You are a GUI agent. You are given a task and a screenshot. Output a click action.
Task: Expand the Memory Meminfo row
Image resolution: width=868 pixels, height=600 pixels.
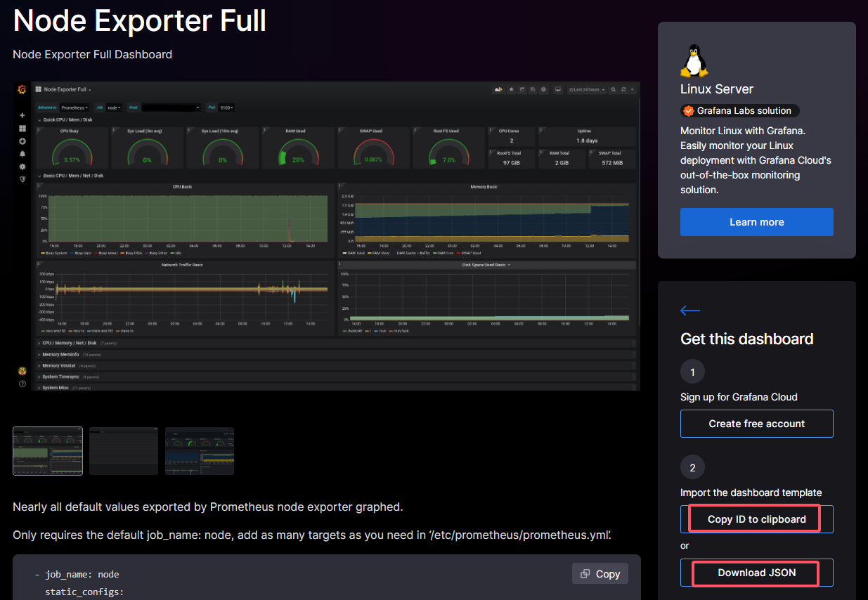click(60, 355)
